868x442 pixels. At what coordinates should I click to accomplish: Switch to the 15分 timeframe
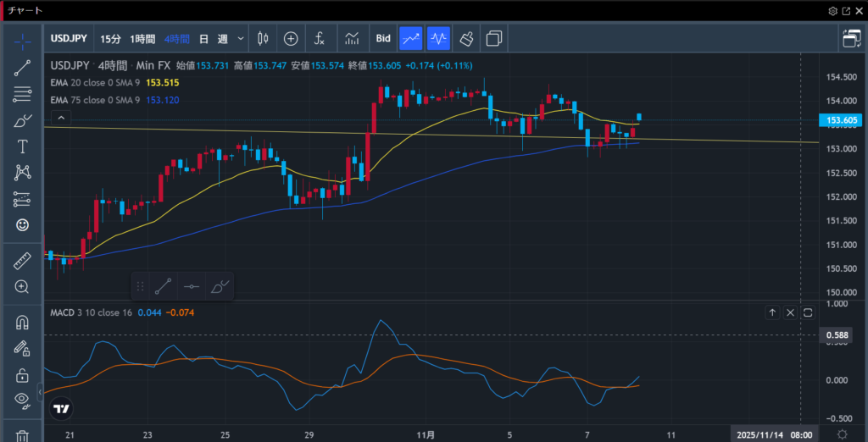click(110, 39)
